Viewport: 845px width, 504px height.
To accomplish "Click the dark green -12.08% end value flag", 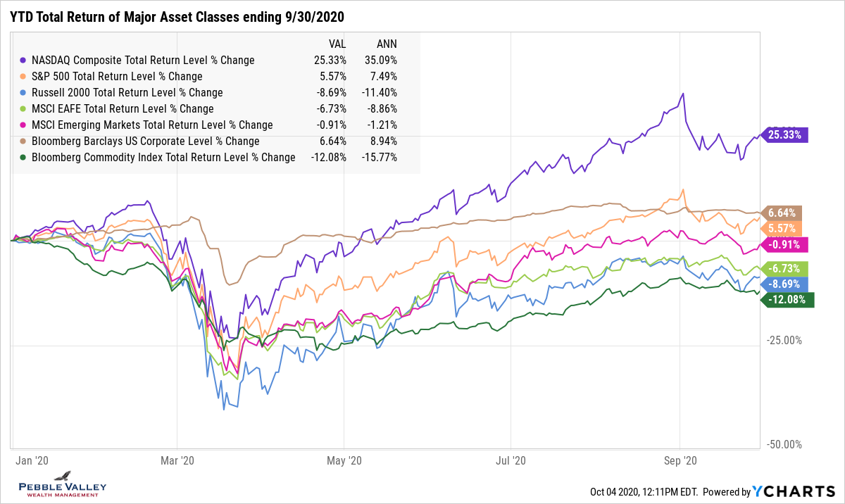I will tap(786, 301).
